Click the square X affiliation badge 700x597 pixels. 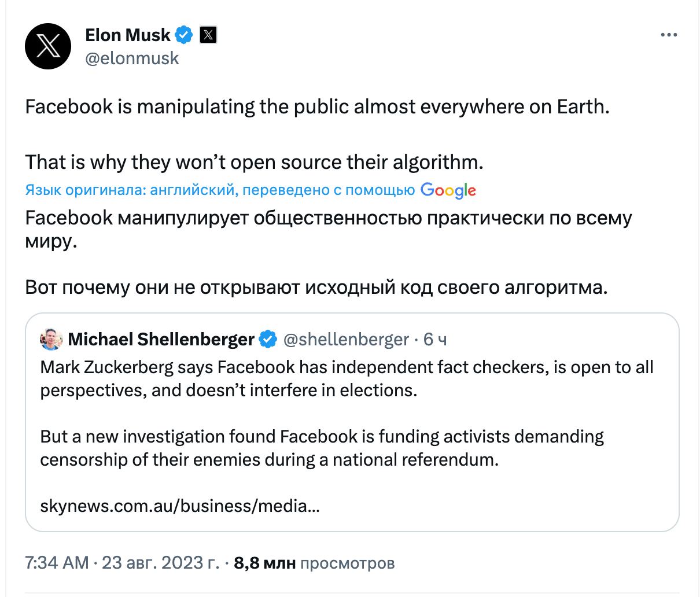(x=208, y=35)
